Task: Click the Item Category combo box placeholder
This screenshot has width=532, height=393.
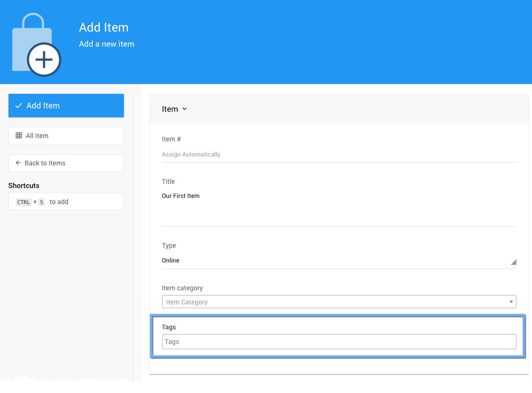Action: click(x=187, y=302)
